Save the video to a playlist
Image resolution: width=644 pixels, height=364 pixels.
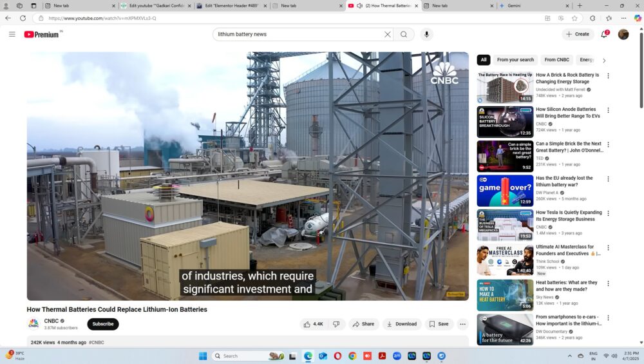439,324
